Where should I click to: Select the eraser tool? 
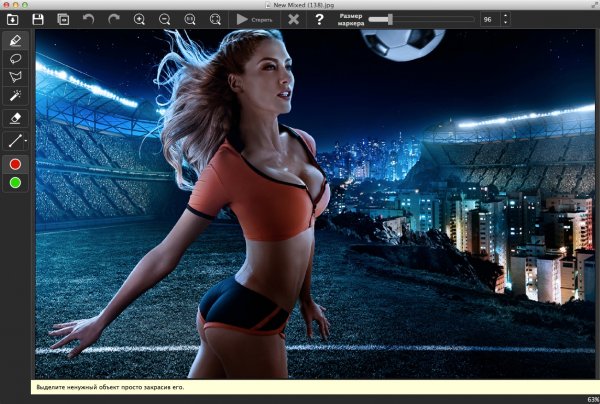(15, 117)
